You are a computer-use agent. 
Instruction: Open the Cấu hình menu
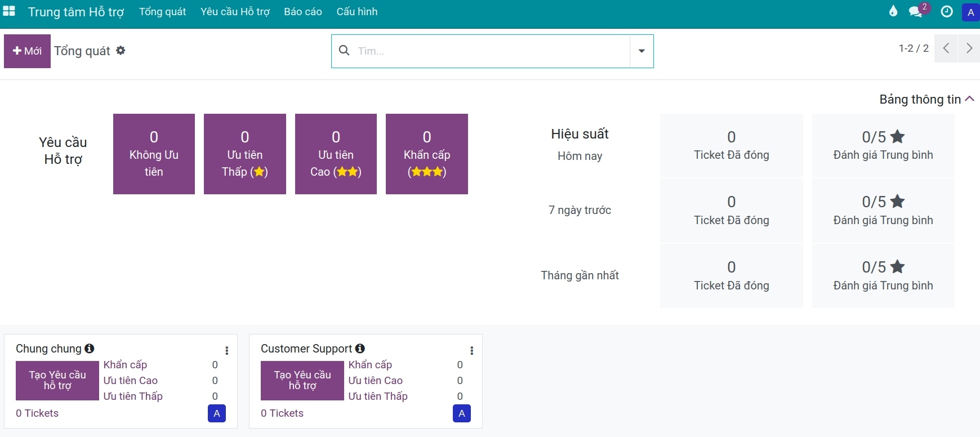tap(357, 12)
